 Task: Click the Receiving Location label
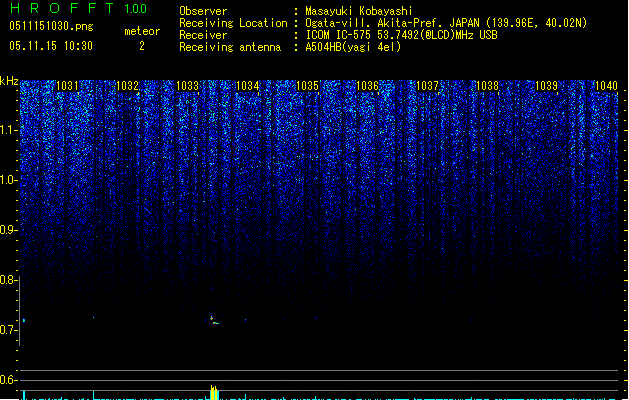pos(233,23)
